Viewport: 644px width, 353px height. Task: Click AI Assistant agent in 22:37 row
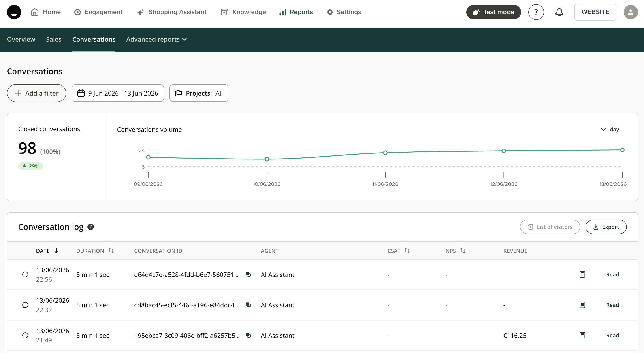(x=277, y=305)
